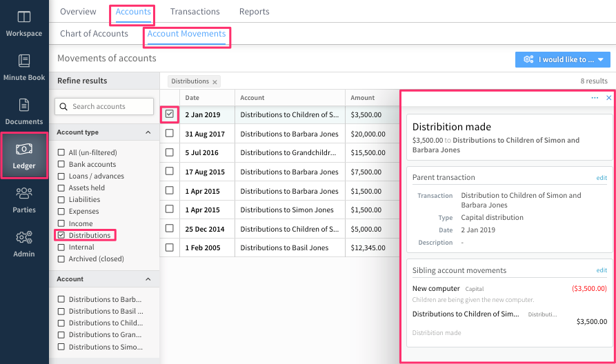Edit the Parent transaction section

coord(602,178)
